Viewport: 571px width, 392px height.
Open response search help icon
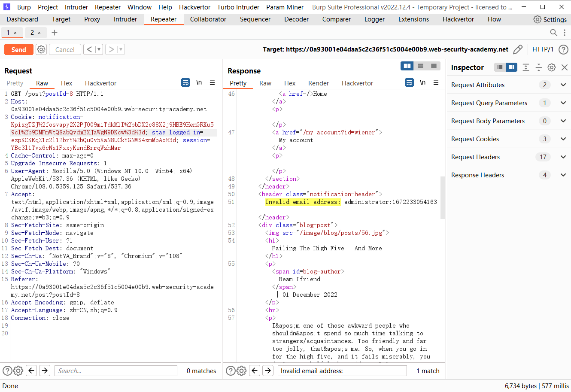coord(231,371)
